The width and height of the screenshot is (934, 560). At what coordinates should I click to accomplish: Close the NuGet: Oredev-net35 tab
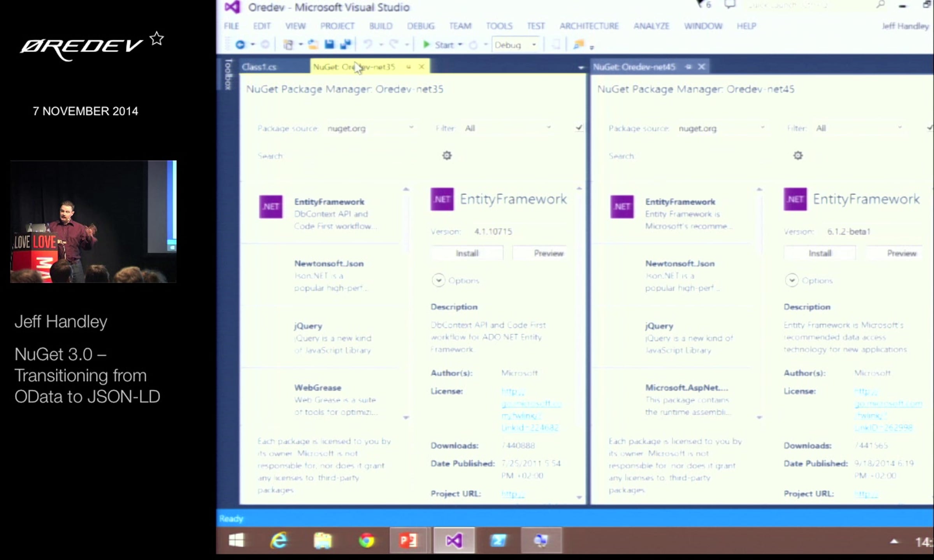tap(421, 67)
